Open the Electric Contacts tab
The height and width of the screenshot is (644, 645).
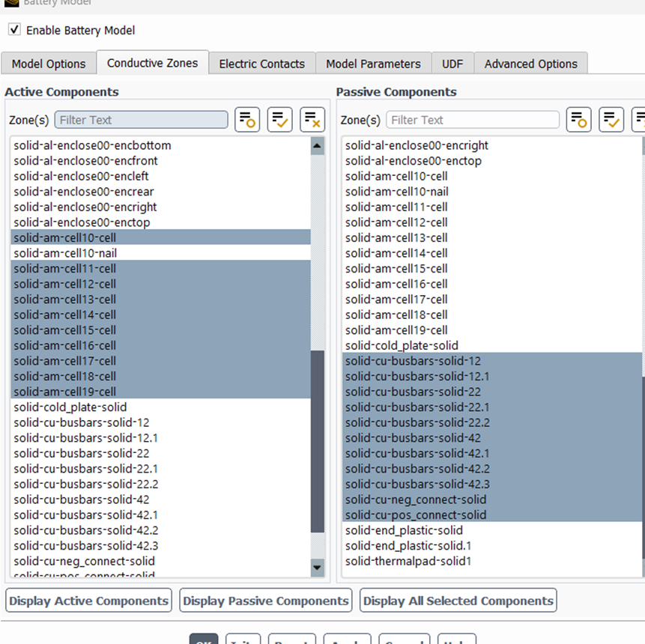coord(261,64)
